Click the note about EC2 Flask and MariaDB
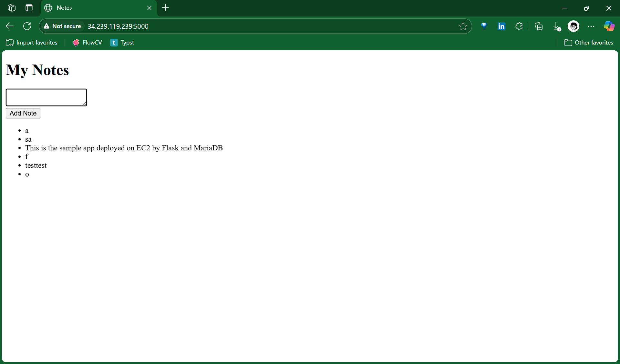Screen dimensions: 620x364 pyautogui.click(x=124, y=148)
